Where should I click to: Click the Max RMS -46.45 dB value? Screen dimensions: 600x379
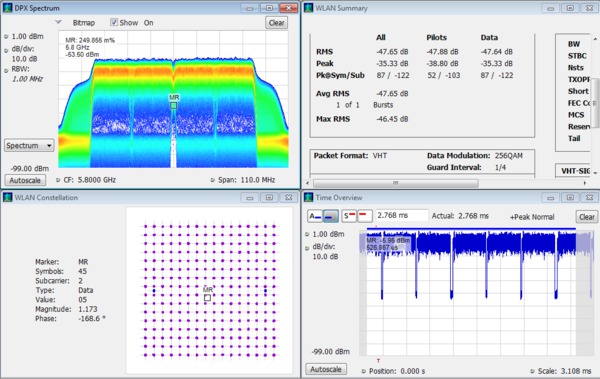pyautogui.click(x=392, y=119)
